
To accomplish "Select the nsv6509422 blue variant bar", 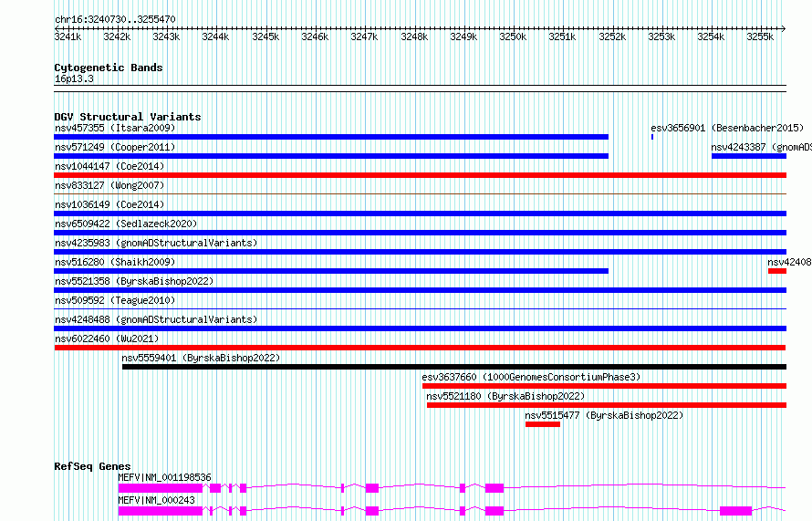I will point(420,233).
